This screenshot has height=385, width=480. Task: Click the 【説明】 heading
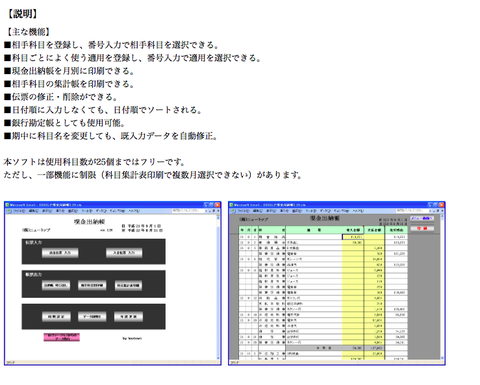(x=22, y=14)
